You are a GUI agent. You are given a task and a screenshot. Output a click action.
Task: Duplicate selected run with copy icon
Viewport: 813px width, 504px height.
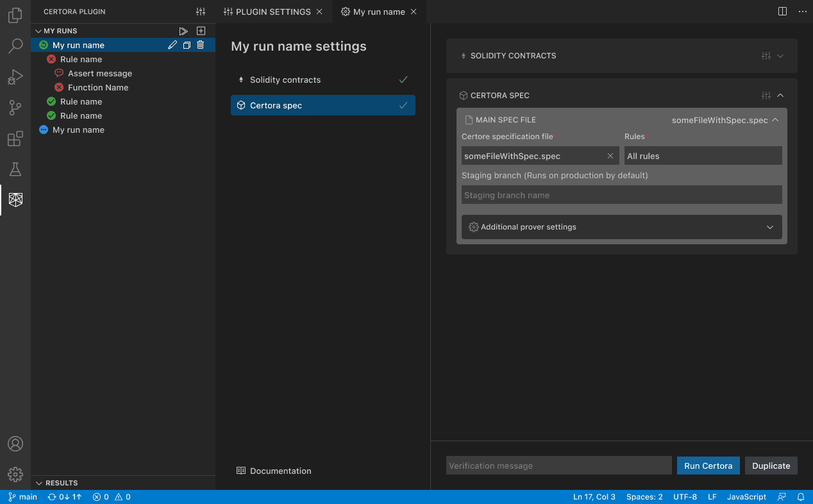[187, 45]
